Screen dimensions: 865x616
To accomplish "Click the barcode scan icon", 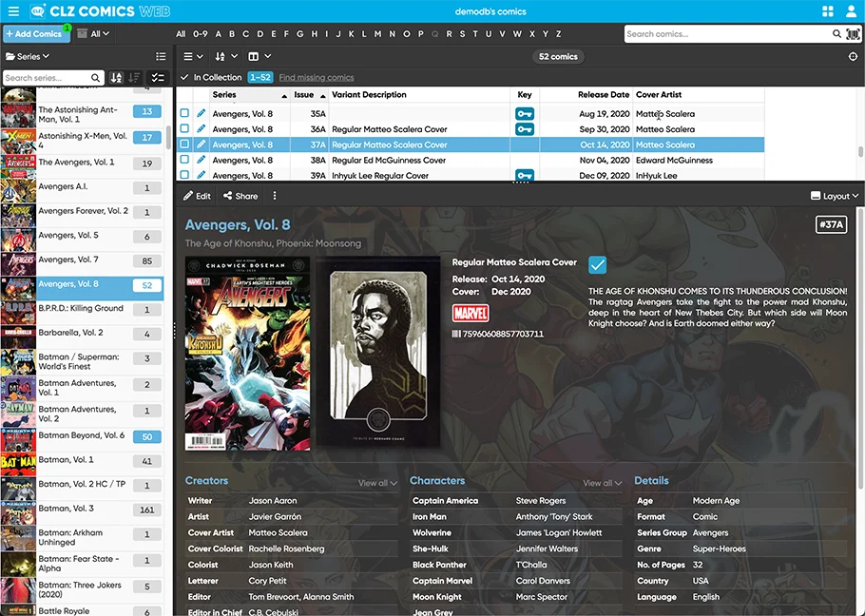I will (x=853, y=34).
